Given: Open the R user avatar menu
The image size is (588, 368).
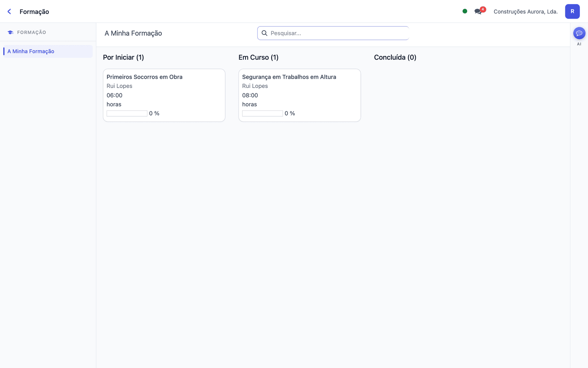Looking at the screenshot, I should [572, 11].
